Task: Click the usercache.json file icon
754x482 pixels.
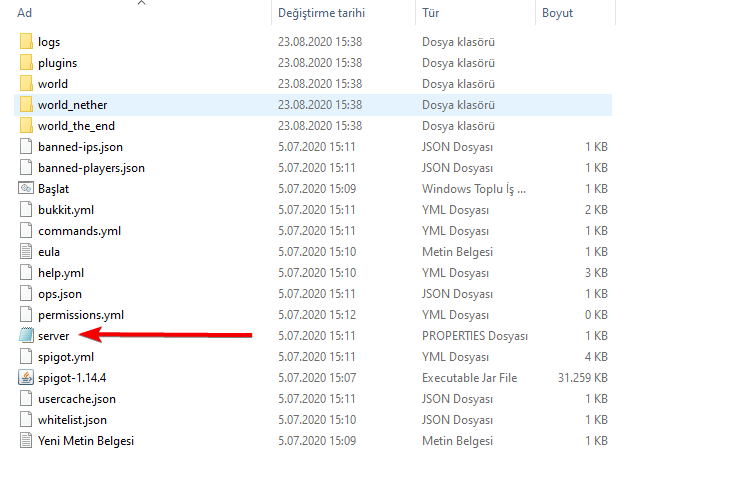Action: tap(26, 398)
